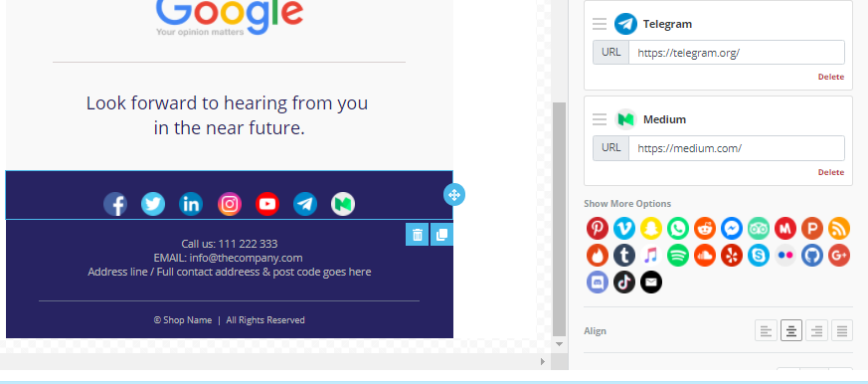Image resolution: width=868 pixels, height=384 pixels.
Task: Add the SoundCloud social icon
Action: (705, 256)
